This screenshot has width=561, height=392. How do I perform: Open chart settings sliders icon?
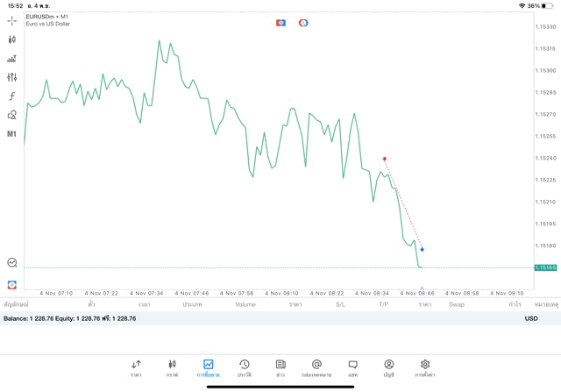pos(11,77)
